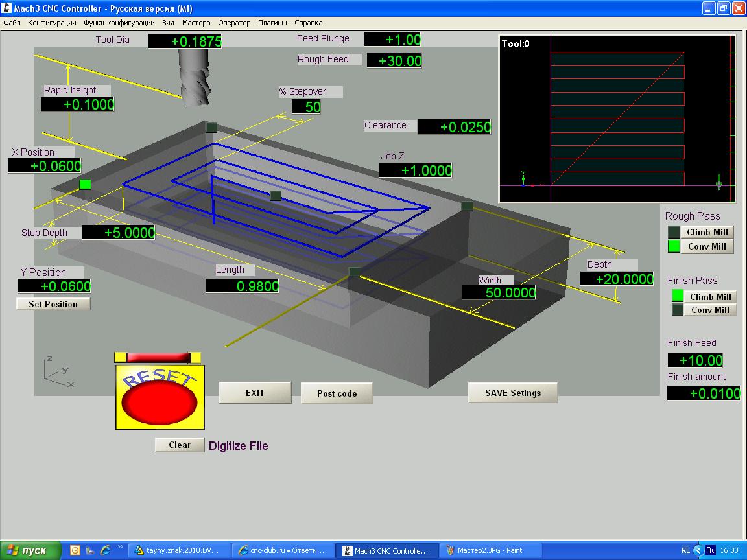Open the Windows Start button пуск

tap(31, 550)
